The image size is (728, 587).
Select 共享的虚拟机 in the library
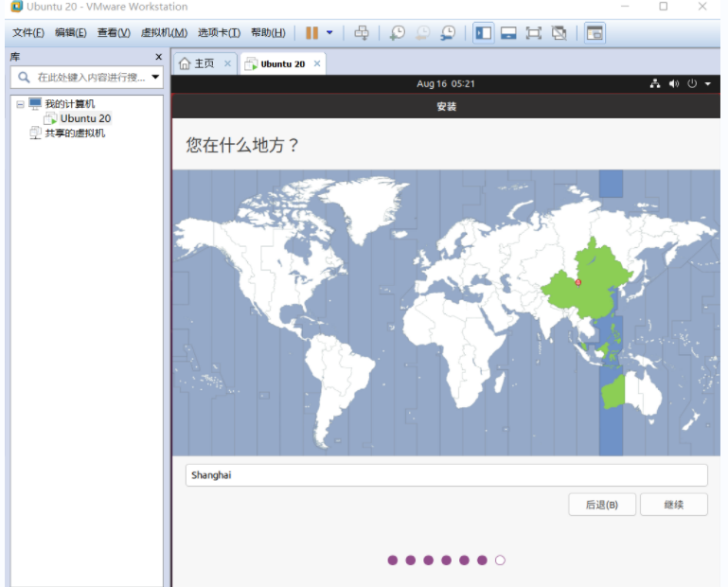tap(75, 133)
